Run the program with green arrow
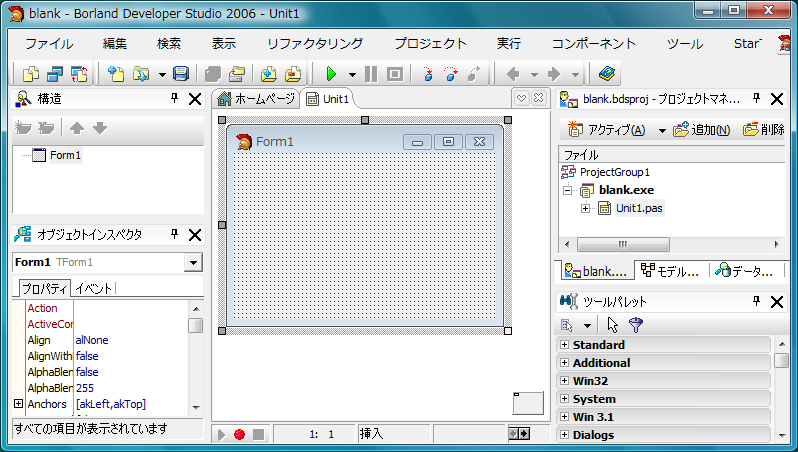The height and width of the screenshot is (452, 798). 331,74
